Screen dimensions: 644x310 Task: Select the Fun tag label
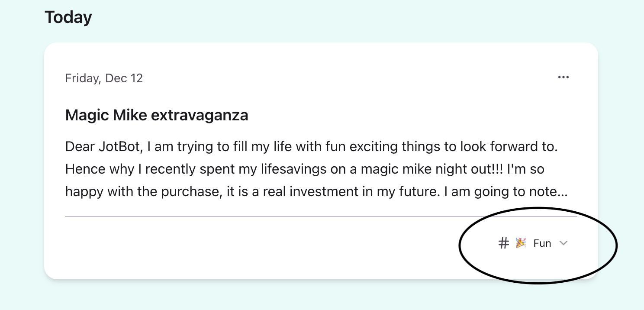pos(542,243)
